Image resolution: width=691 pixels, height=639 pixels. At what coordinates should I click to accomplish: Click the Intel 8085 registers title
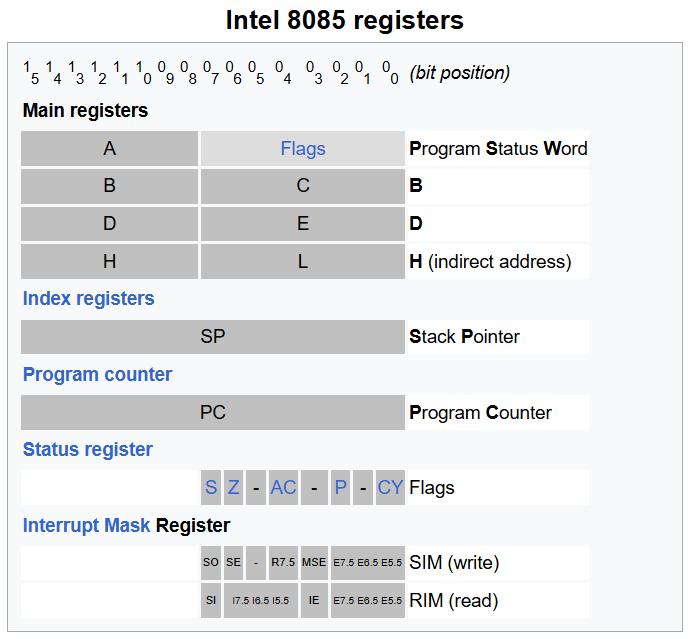pyautogui.click(x=344, y=20)
